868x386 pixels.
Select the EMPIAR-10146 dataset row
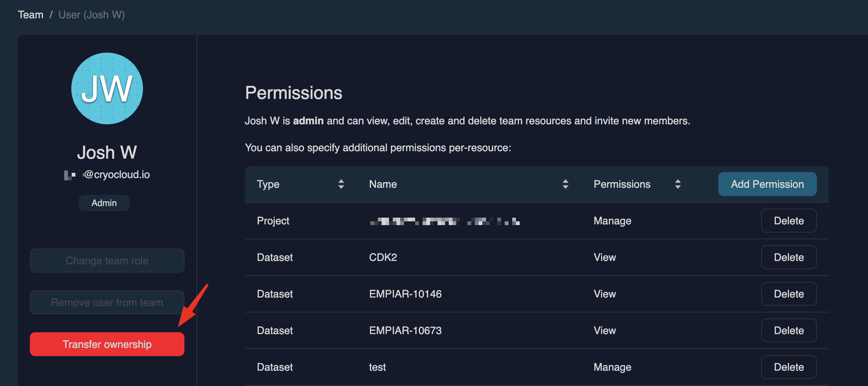405,294
